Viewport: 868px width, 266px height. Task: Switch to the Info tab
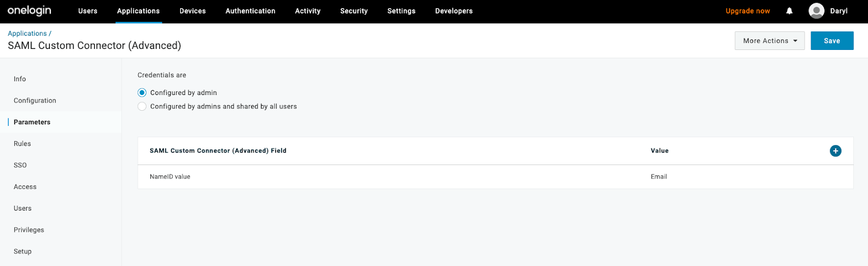pos(20,79)
